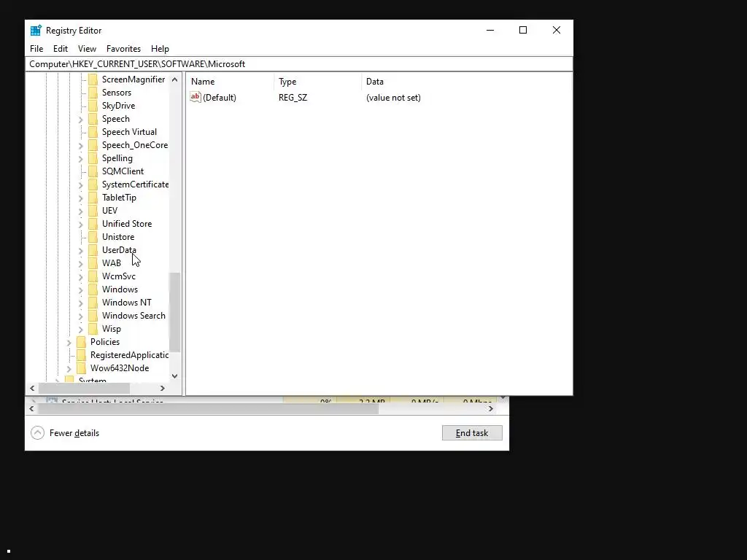Click the REG_SZ type cell

pos(293,98)
